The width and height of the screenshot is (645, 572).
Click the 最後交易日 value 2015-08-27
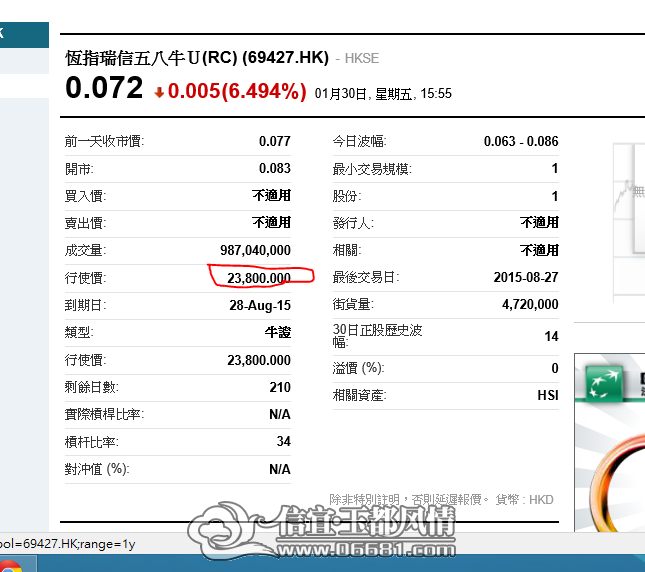pyautogui.click(x=526, y=278)
